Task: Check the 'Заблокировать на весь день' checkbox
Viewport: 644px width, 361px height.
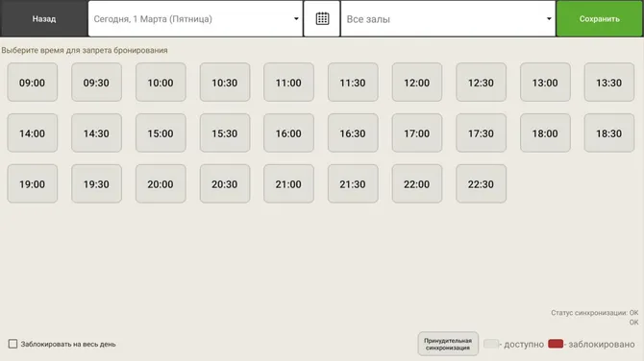Action: [x=13, y=344]
